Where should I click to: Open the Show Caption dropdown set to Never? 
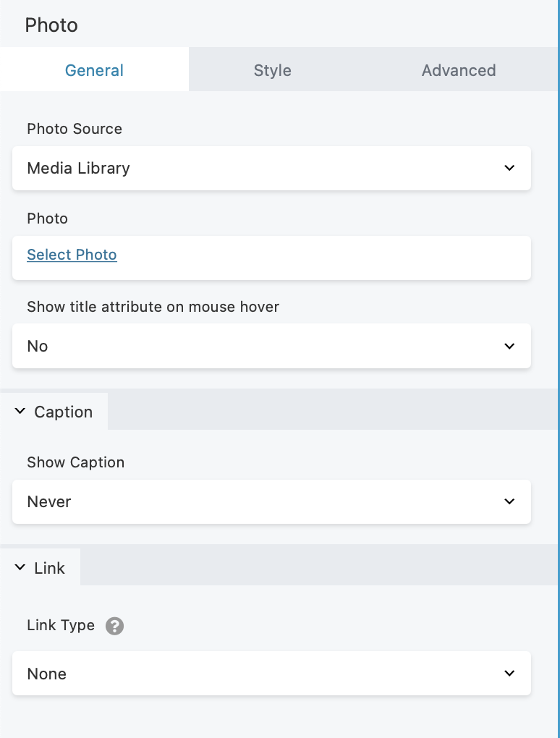point(271,501)
